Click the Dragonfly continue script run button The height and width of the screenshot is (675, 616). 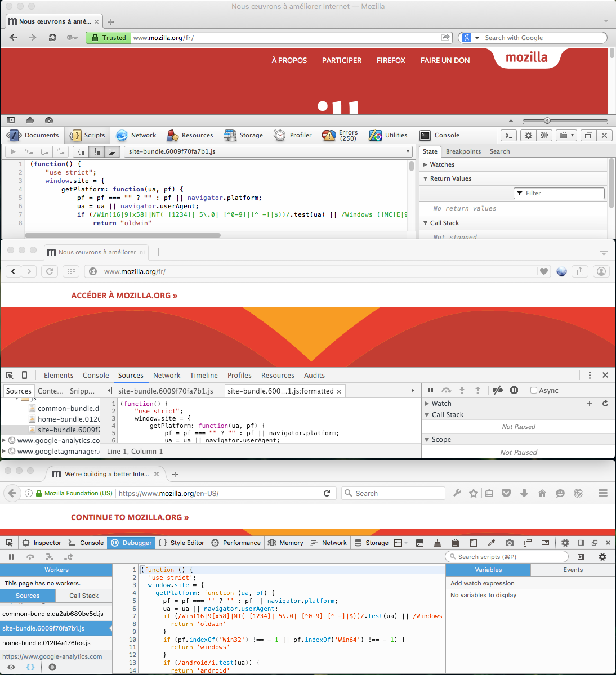coord(13,151)
